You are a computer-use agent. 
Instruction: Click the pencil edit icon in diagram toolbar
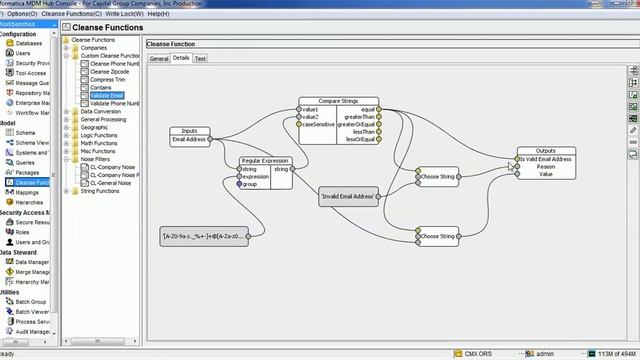tap(633, 131)
